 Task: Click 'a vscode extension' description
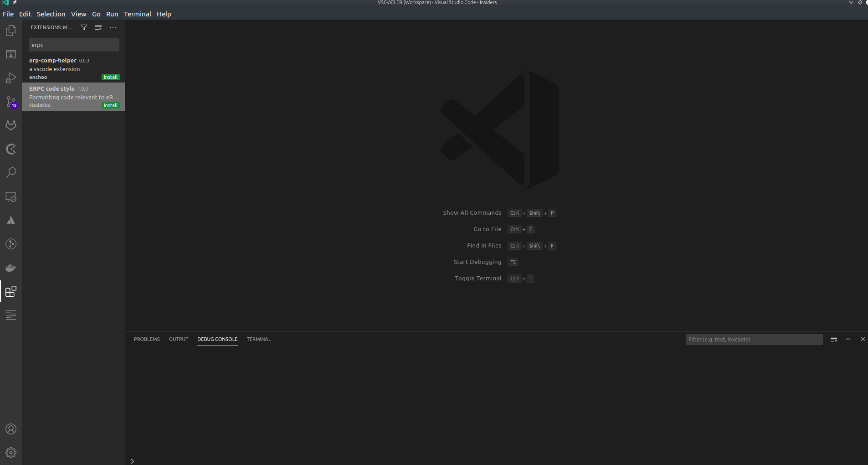point(55,69)
